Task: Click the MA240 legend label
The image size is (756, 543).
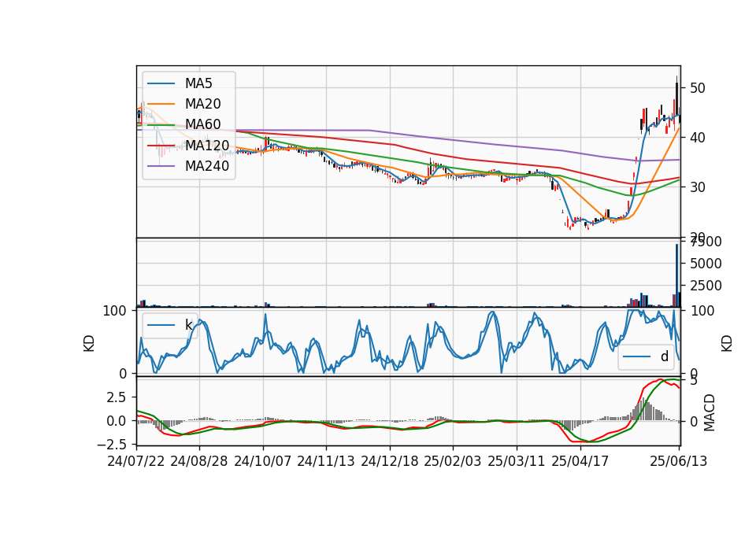Action: [207, 166]
